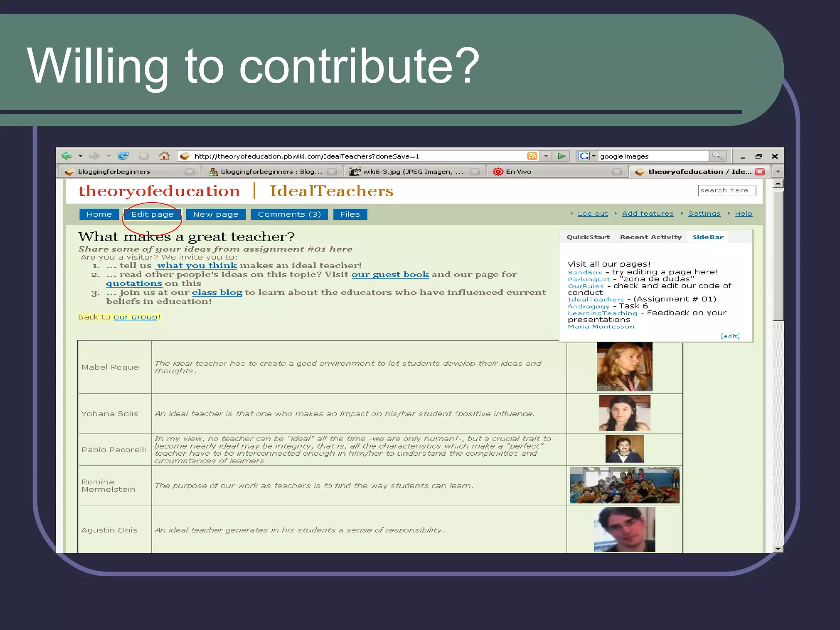Switch to the 'En Vivo' browser tab
Screen dimensions: 840x630
(518, 172)
